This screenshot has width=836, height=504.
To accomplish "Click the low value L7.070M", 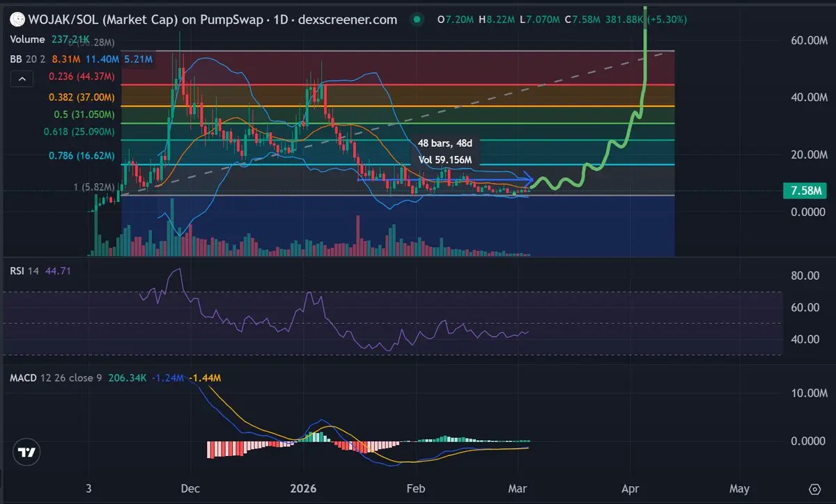I will tap(540, 19).
